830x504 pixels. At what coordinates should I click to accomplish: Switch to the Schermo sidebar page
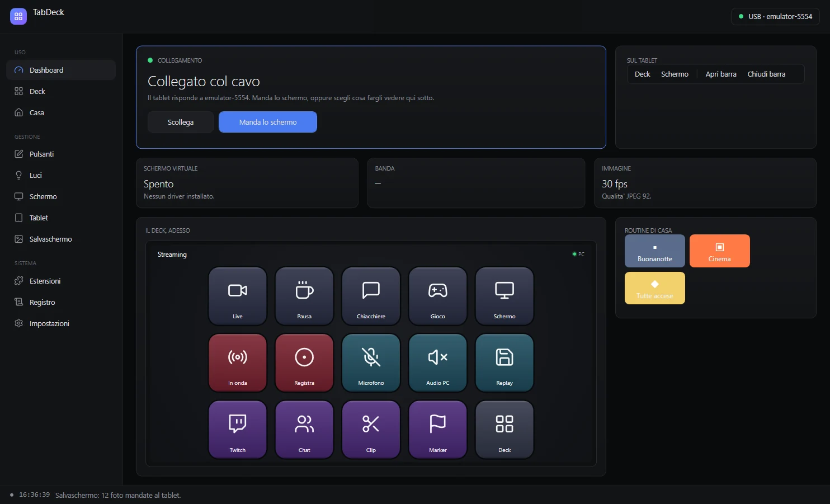[61, 196]
